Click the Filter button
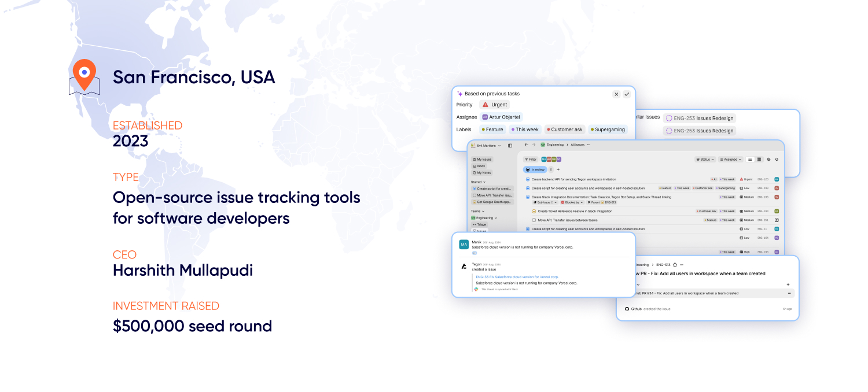This screenshot has height=392, width=868. tap(531, 159)
